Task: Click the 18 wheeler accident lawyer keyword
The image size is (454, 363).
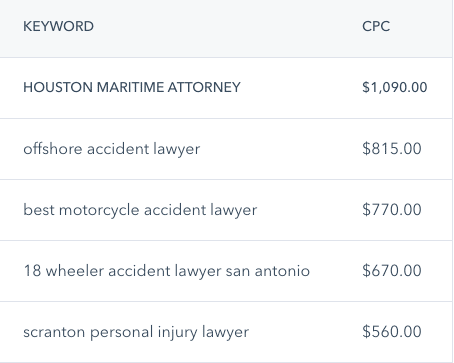Action: click(x=166, y=271)
